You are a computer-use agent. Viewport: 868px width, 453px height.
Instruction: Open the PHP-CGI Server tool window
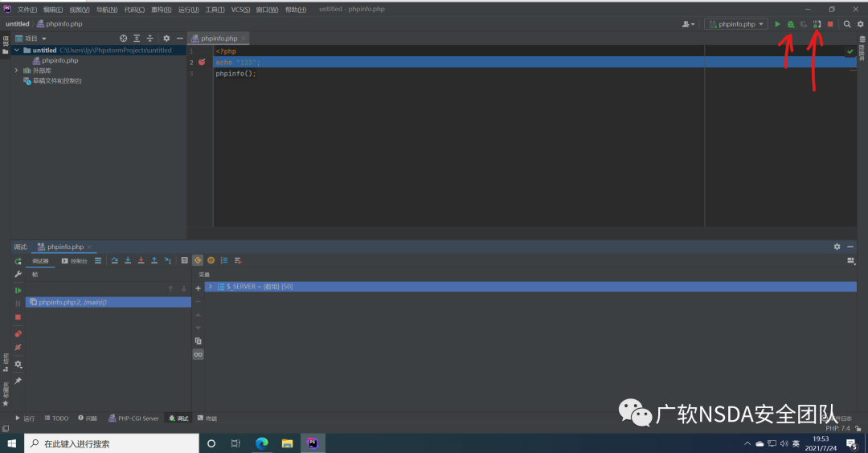(x=133, y=418)
